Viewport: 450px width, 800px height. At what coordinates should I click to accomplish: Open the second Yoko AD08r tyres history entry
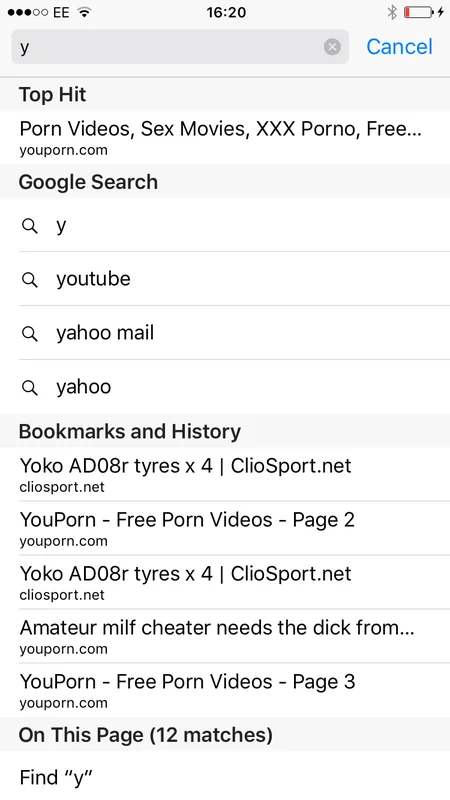(225, 582)
